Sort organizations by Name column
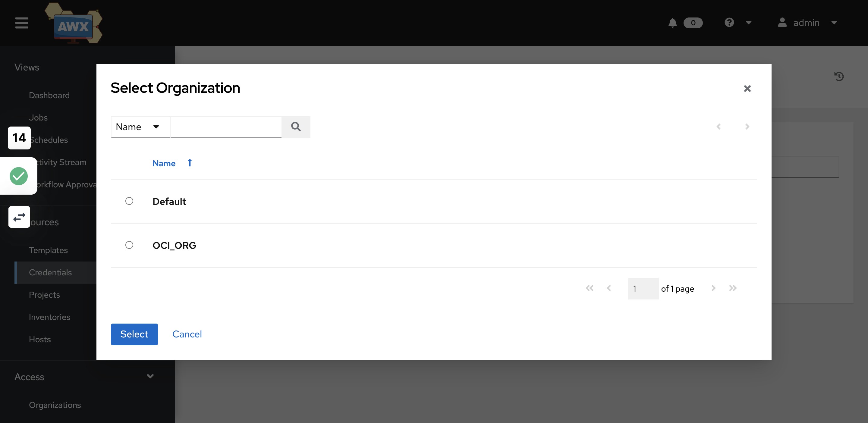Screen dimensions: 868x423 click(164, 163)
